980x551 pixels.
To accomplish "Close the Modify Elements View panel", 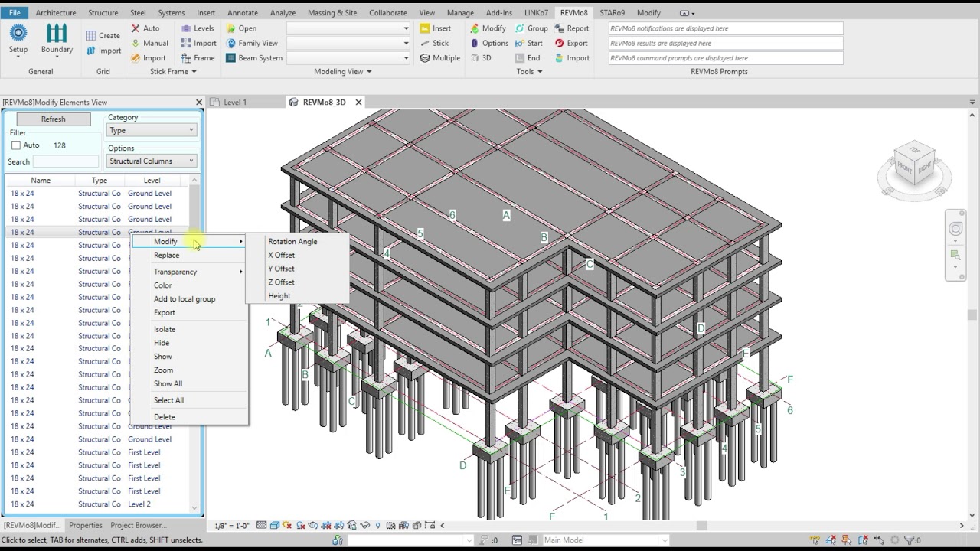I will coord(199,103).
